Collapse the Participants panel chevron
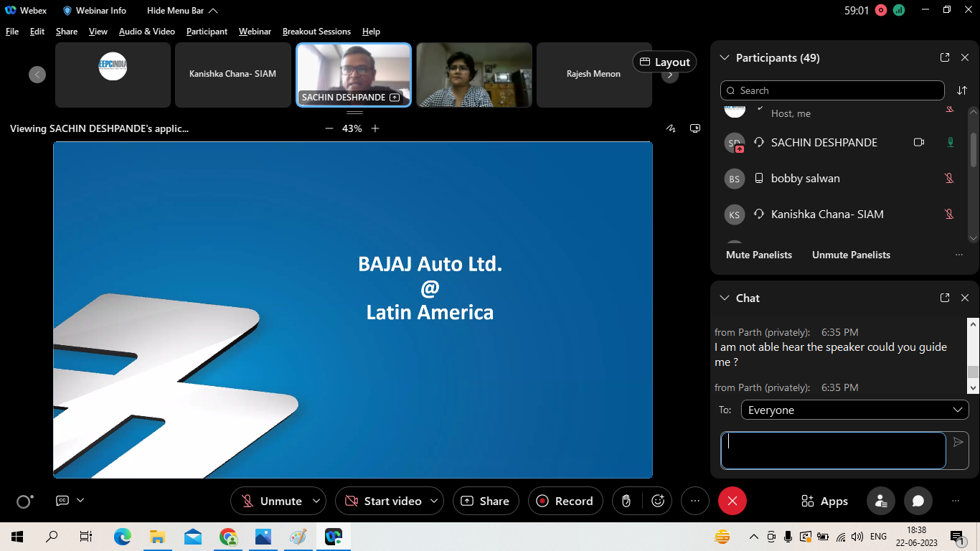Viewport: 980px width, 551px height. 724,57
